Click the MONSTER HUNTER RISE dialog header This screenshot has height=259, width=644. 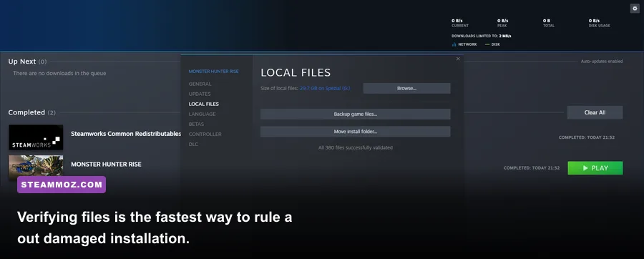coord(213,72)
